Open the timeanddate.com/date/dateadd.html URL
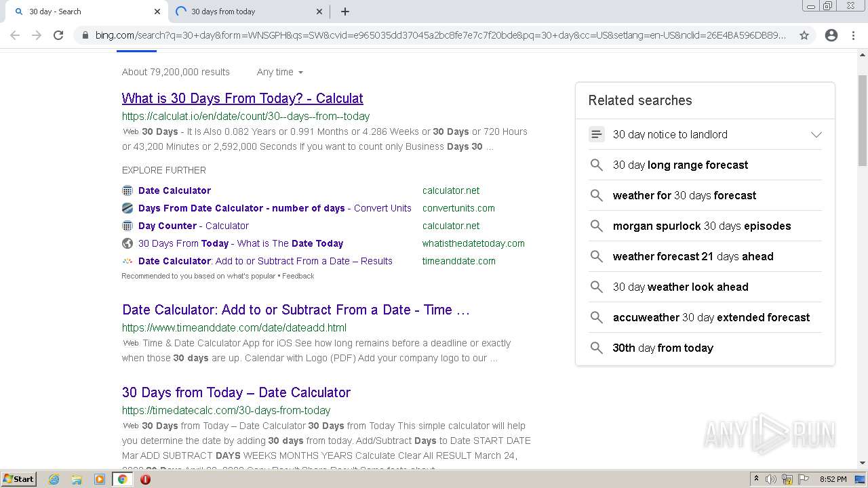The width and height of the screenshot is (868, 488). point(234,327)
